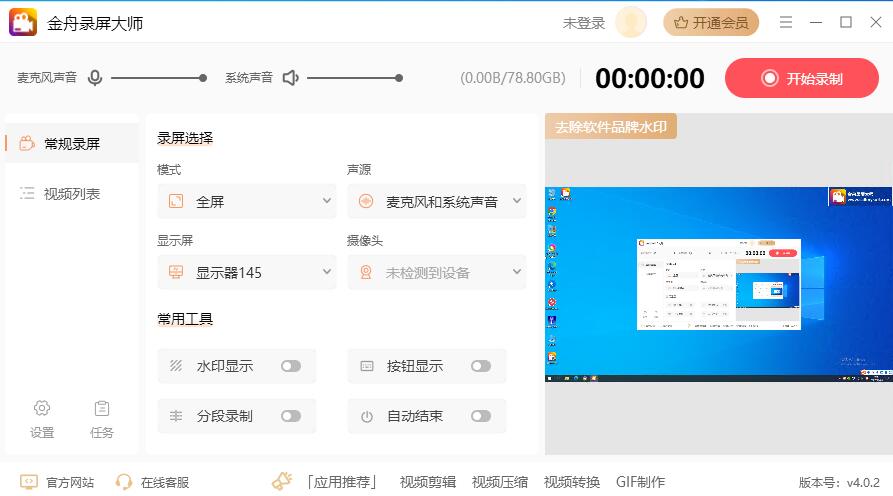893x496 pixels.
Task: Open Settings via the gear icon
Action: pos(42,408)
